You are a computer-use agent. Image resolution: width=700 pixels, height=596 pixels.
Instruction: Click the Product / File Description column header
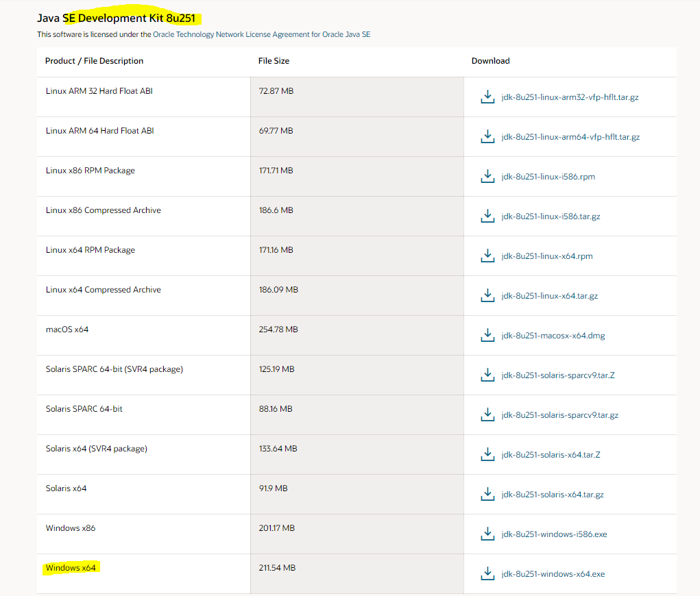pyautogui.click(x=94, y=61)
